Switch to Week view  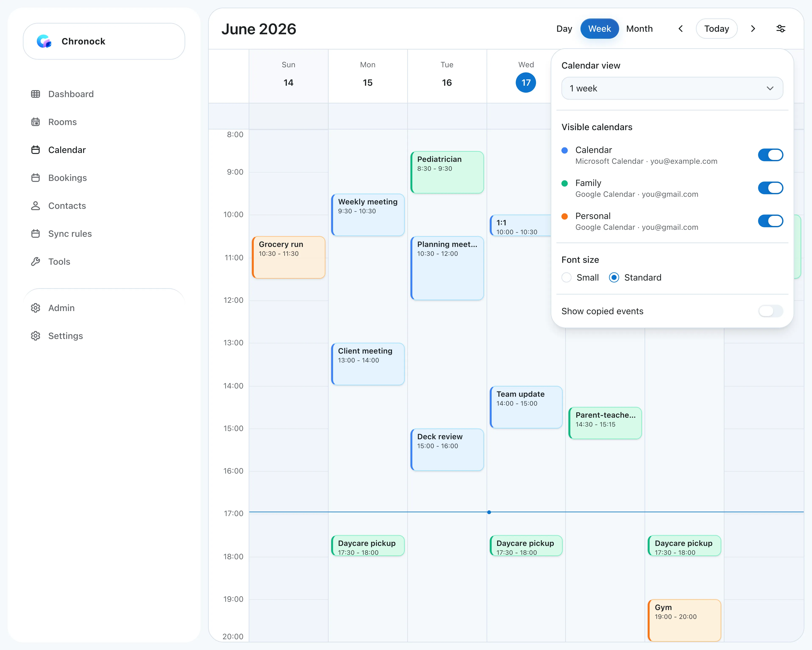coord(599,29)
